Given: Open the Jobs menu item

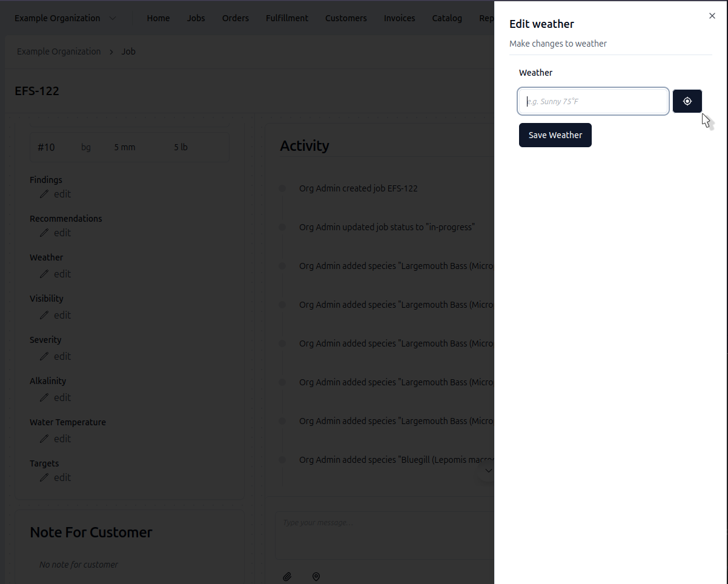Looking at the screenshot, I should [196, 18].
